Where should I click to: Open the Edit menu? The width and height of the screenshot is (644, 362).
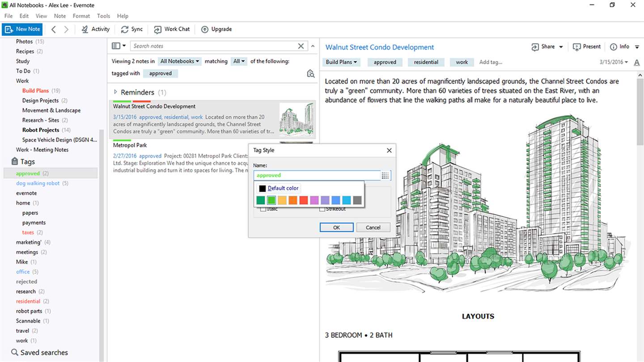[24, 16]
